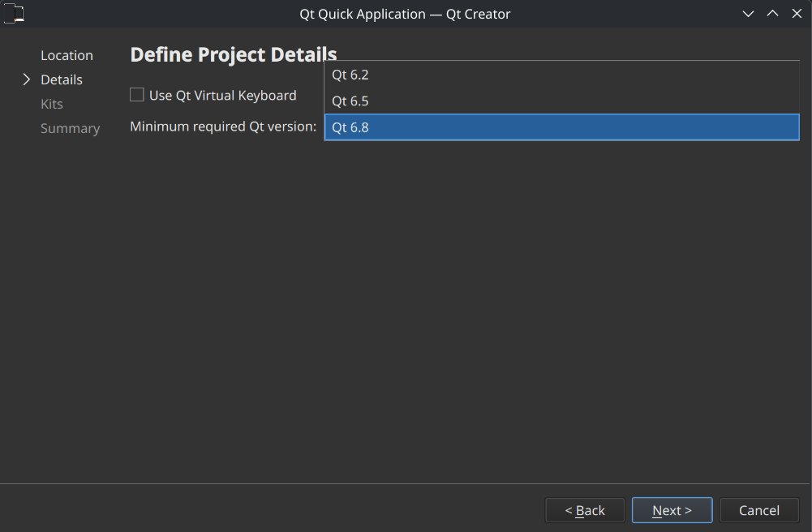Open the Kits wizard step

(x=52, y=104)
